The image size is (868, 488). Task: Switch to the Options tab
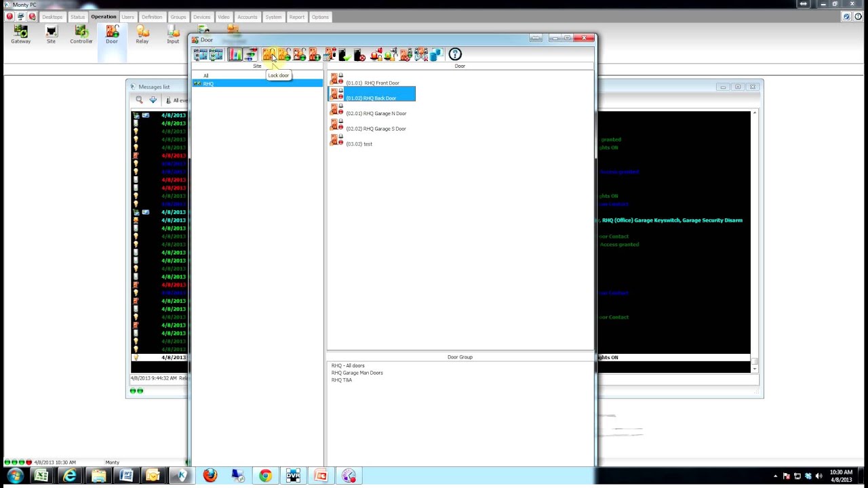coord(320,17)
